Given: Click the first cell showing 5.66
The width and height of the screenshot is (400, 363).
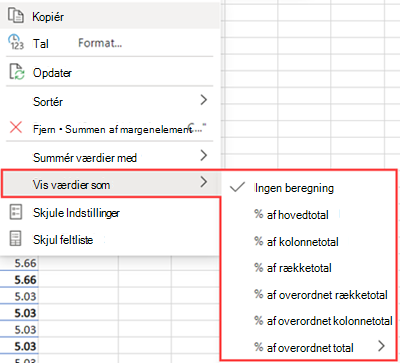Looking at the screenshot, I should click(19, 263).
